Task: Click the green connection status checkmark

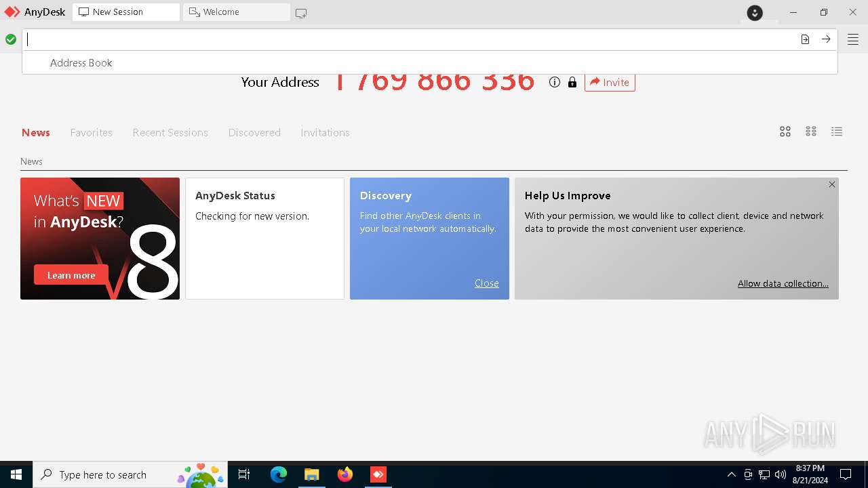Action: (x=11, y=39)
